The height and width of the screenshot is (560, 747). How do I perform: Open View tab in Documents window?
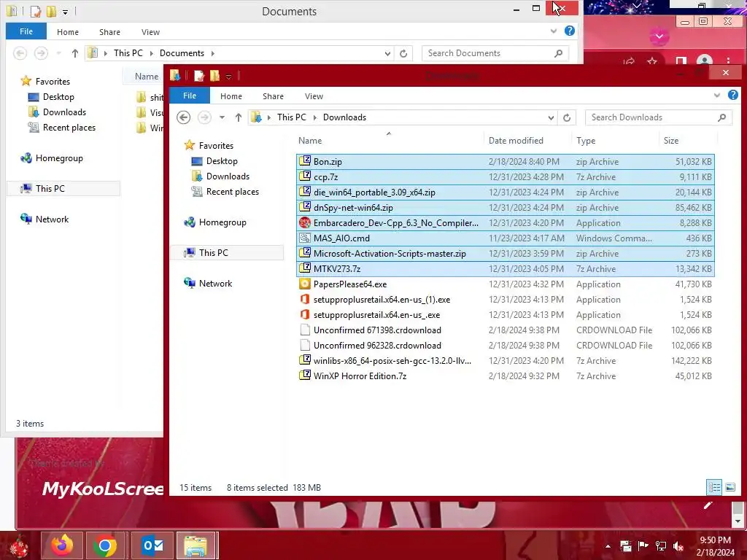pos(150,32)
